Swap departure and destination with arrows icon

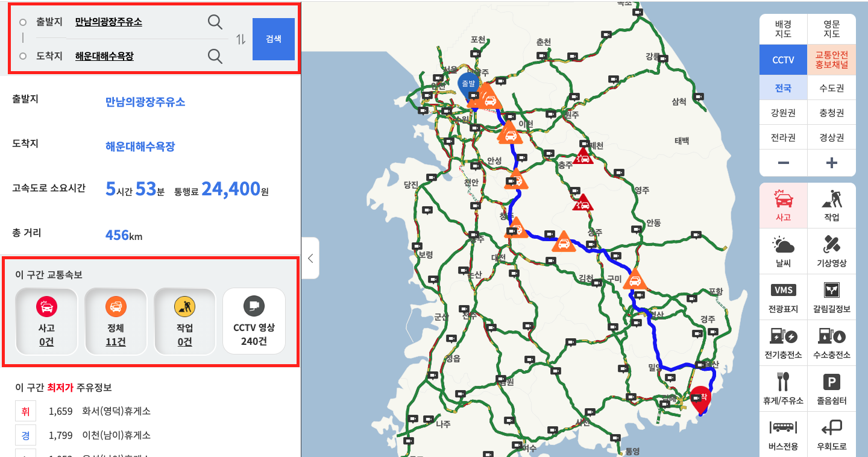click(241, 39)
